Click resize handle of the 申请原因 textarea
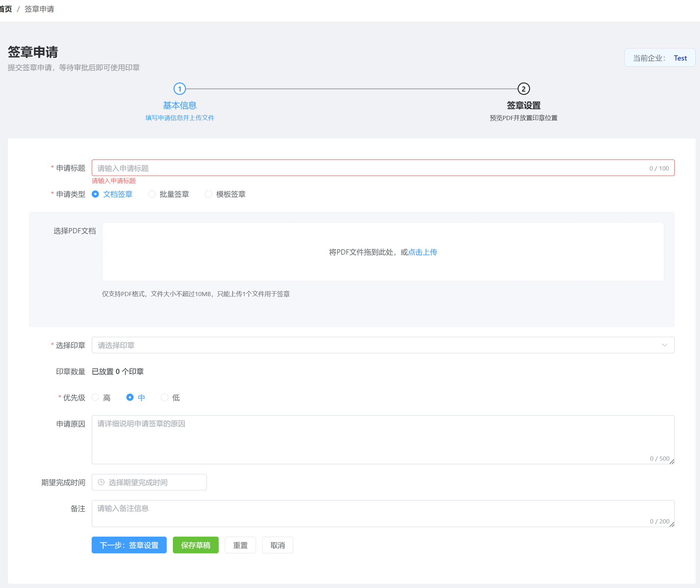 [672, 461]
